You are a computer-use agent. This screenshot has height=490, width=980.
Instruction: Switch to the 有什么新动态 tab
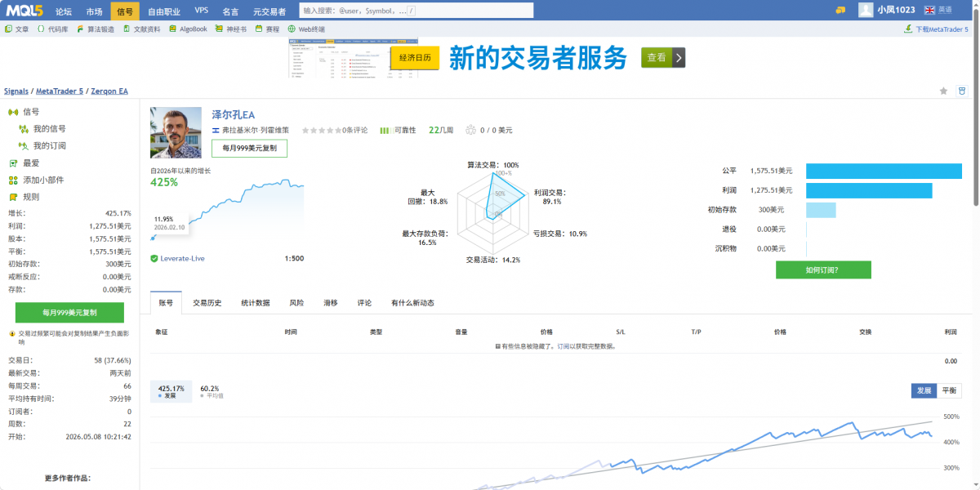point(412,302)
